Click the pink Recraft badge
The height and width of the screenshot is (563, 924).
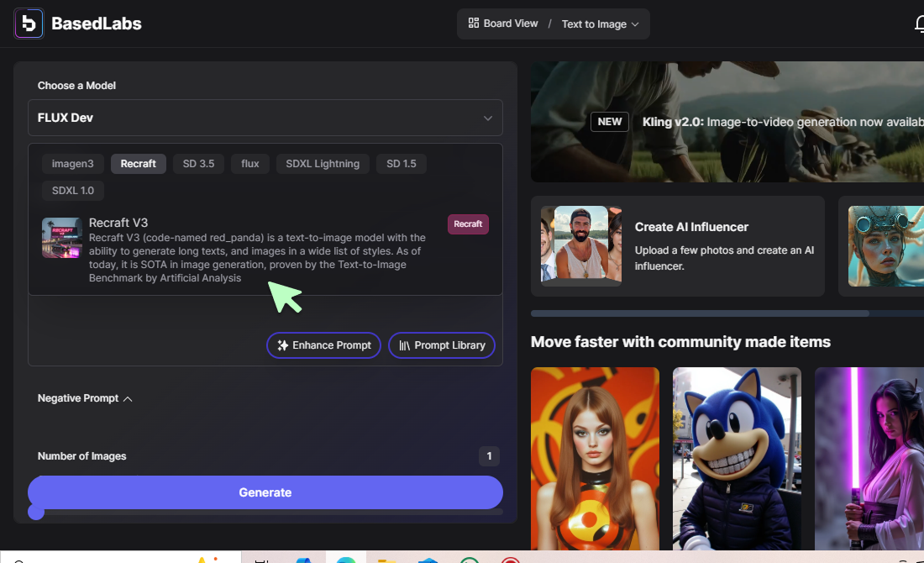[x=468, y=224]
